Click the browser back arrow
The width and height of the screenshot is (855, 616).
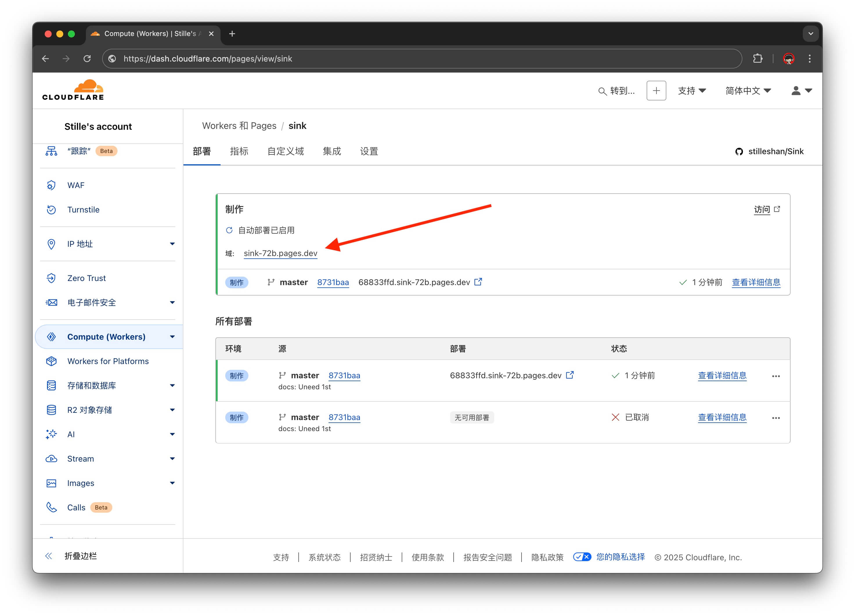click(x=46, y=58)
